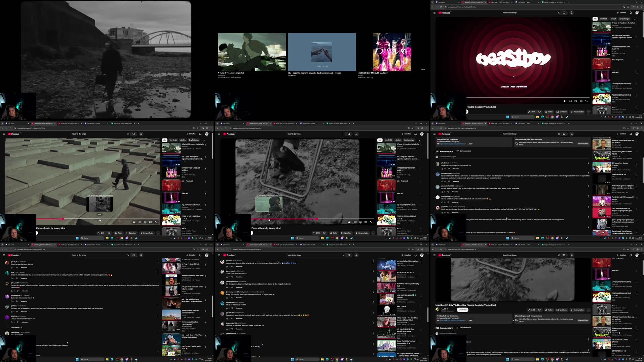Open the video player settings gear
Image resolution: width=644 pixels, height=362 pixels.
[576, 101]
